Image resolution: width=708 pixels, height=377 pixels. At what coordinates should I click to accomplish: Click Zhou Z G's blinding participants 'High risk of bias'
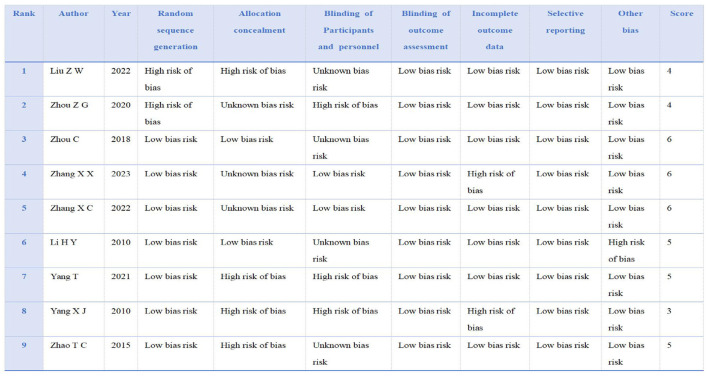click(x=345, y=105)
